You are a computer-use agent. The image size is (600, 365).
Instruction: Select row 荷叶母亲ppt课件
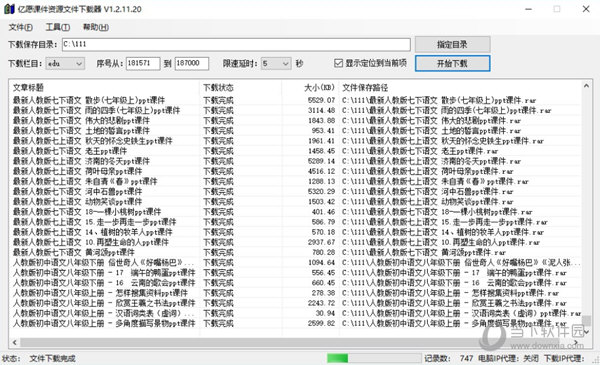click(295, 171)
